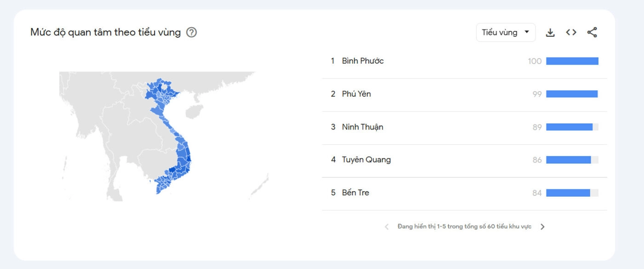644x269 pixels.
Task: Expand the region view selector menu
Action: tap(506, 32)
